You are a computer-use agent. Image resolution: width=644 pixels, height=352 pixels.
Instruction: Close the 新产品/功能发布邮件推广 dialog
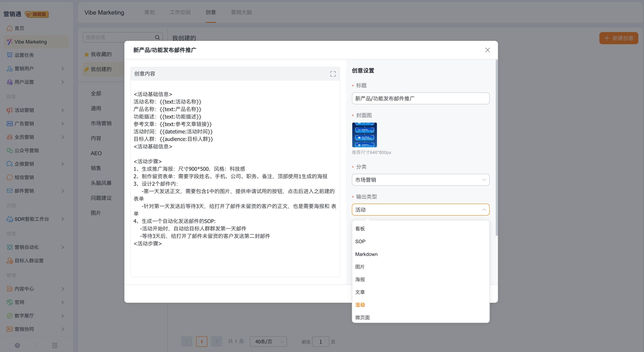pos(487,50)
